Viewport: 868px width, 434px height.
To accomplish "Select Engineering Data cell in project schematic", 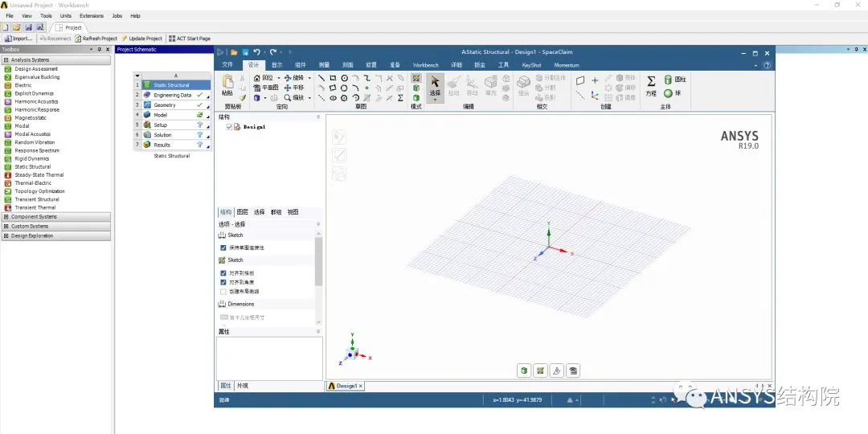I will click(x=176, y=95).
